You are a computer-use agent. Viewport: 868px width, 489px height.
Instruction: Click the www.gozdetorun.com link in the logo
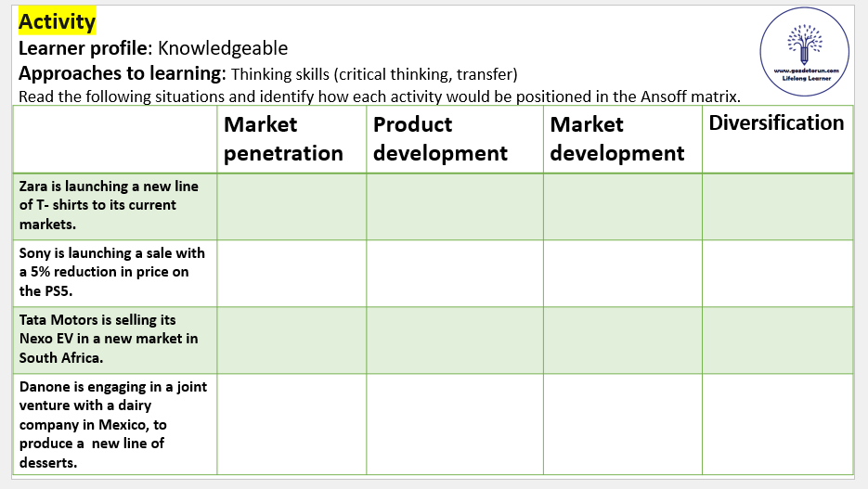pyautogui.click(x=805, y=70)
